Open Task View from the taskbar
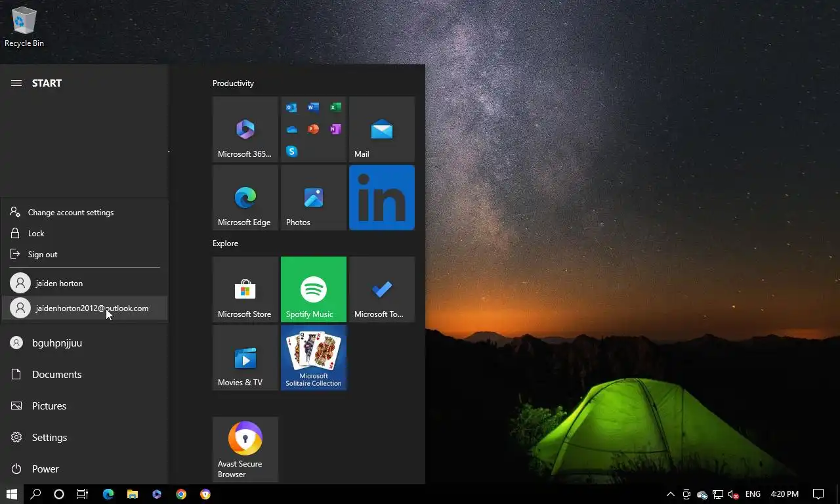The image size is (840, 504). tap(83, 494)
